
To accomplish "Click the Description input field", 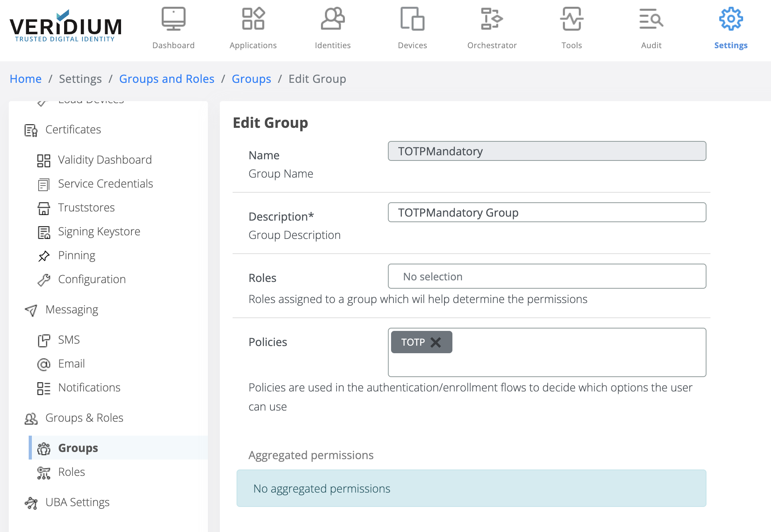I will coord(547,213).
